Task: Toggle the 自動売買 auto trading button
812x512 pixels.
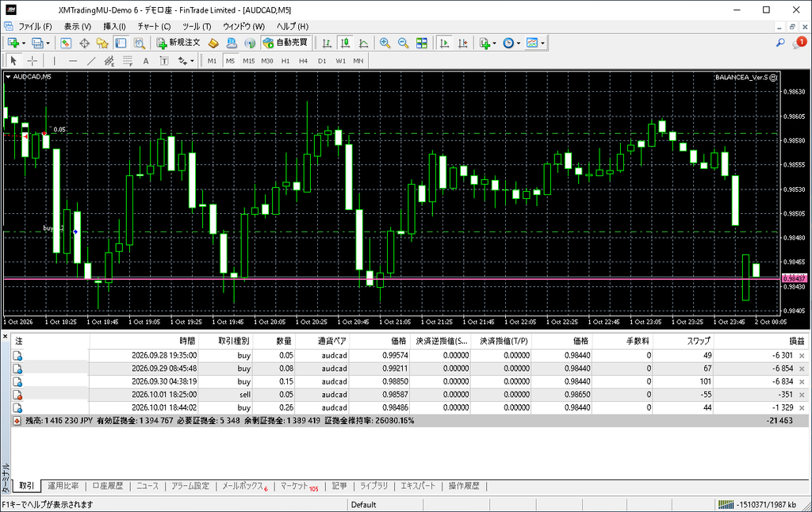Action: click(x=285, y=43)
